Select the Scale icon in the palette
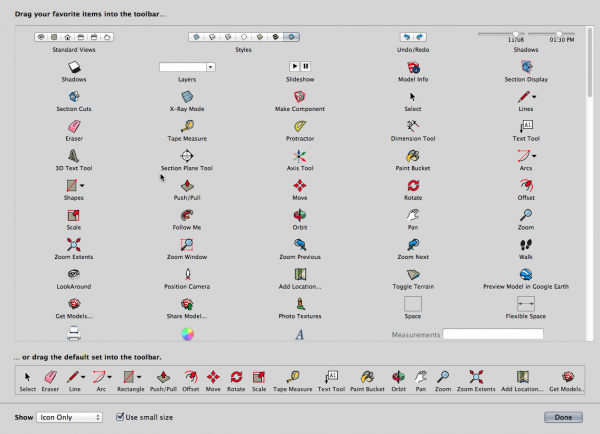The width and height of the screenshot is (600, 434). (x=73, y=215)
